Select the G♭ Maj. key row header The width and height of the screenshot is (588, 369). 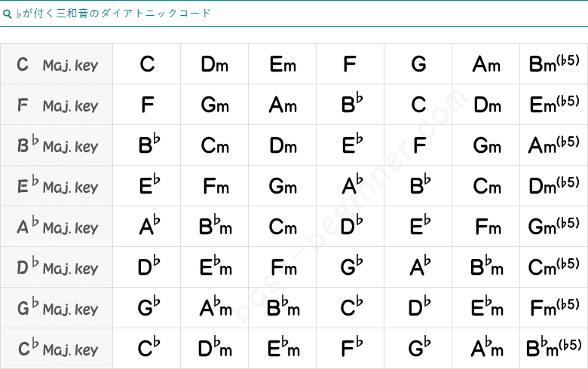57,308
